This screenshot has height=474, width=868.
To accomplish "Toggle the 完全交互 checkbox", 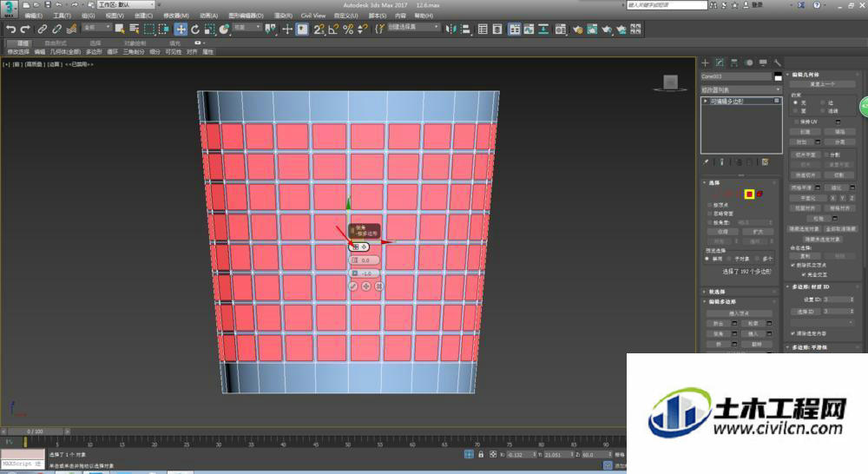I will (803, 274).
